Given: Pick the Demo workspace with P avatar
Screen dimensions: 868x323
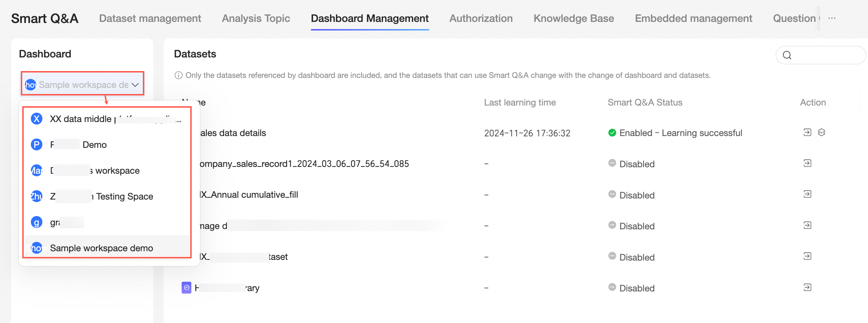Looking at the screenshot, I should (x=107, y=145).
